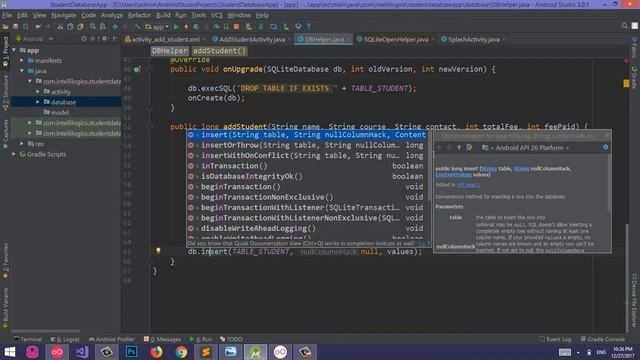
Task: Open the Terminal tool window
Action: [x=28, y=339]
